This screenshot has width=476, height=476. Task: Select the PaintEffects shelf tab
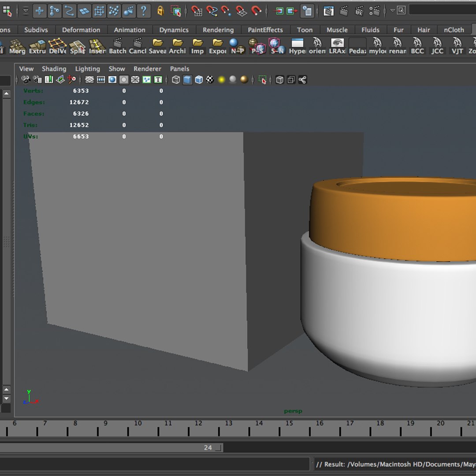[x=265, y=30]
